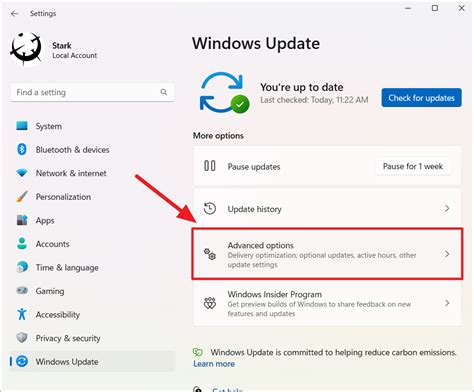Click the Time & language globe icon
The height and width of the screenshot is (392, 474).
tap(22, 267)
